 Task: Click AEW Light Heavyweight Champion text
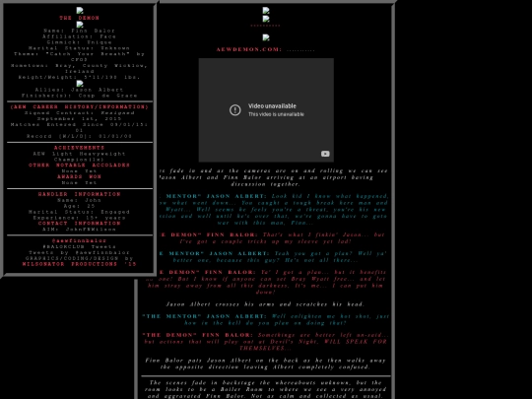(80, 157)
